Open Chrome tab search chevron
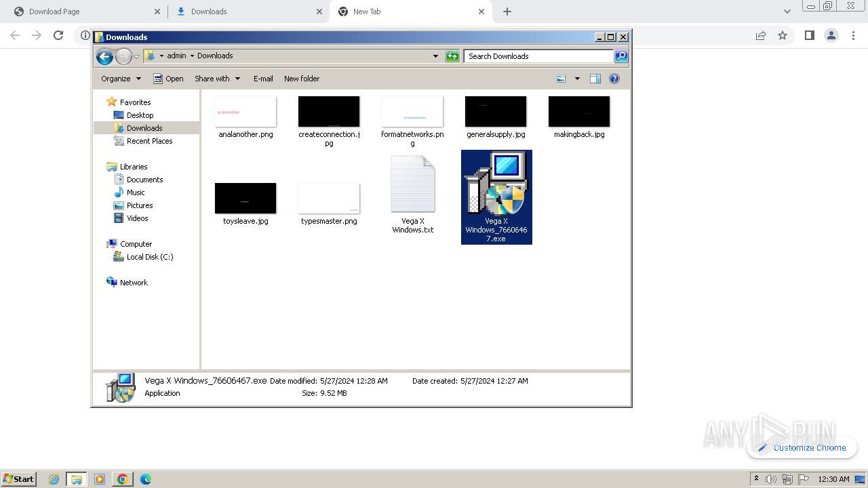Viewport: 868px width, 488px height. point(787,12)
